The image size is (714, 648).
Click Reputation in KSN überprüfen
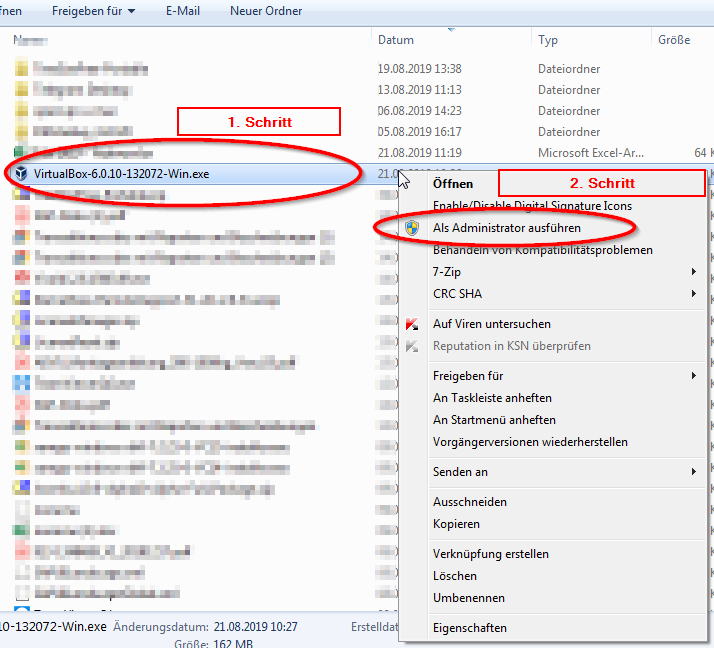(x=512, y=346)
